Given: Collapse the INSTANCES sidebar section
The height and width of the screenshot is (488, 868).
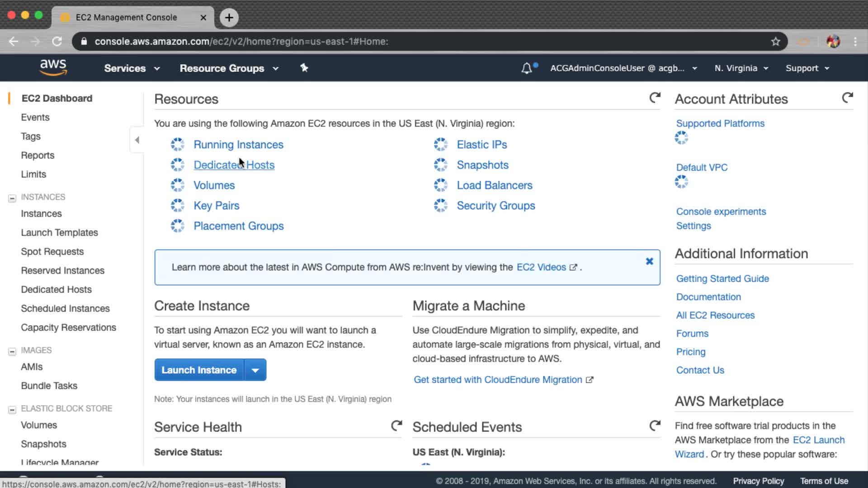Looking at the screenshot, I should tap(12, 198).
